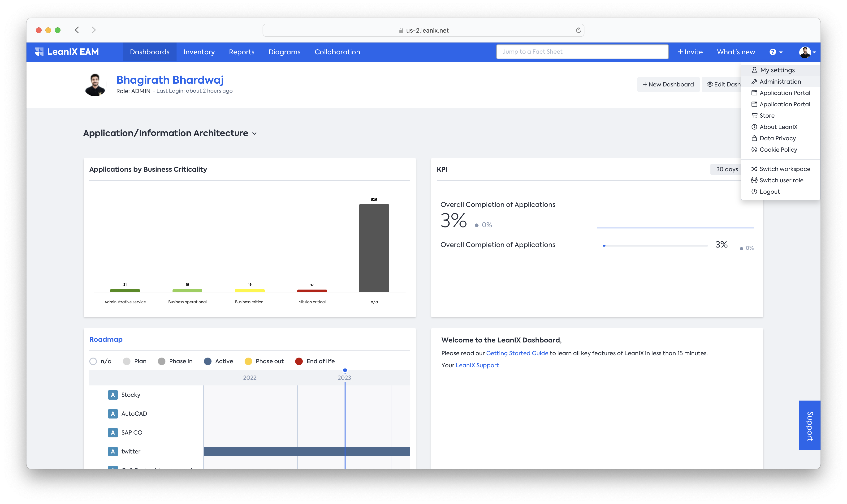This screenshot has height=504, width=847.
Task: Open the 30 days KPI period dropdown
Action: click(x=727, y=169)
